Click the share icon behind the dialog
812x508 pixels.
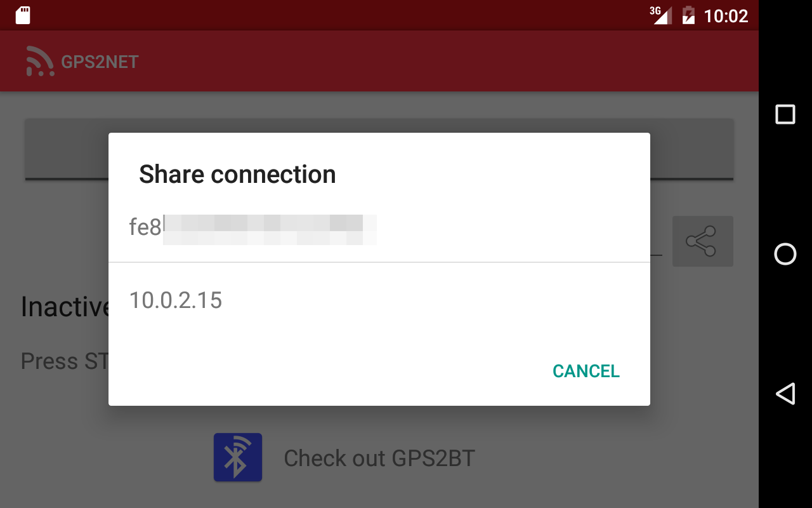[x=702, y=241]
